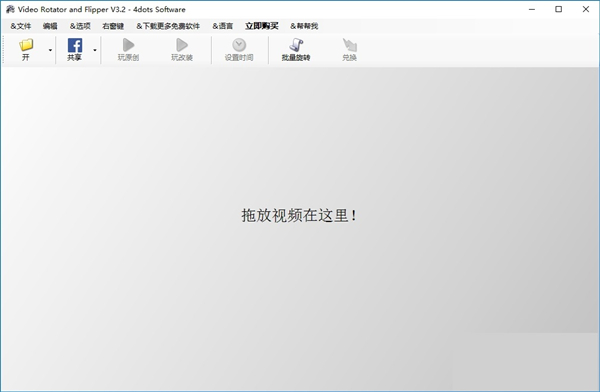Click the Set Time clock icon
This screenshot has height=392, width=600.
point(239,50)
